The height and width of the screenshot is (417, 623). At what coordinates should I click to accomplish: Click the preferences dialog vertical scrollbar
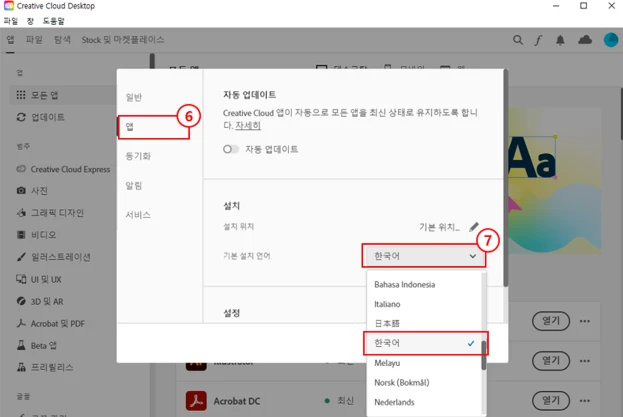tap(505, 178)
